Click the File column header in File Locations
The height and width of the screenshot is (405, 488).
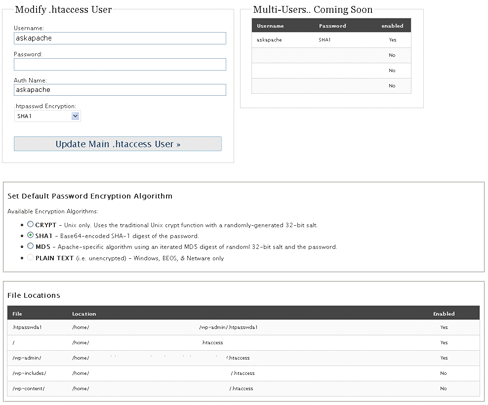[17, 314]
